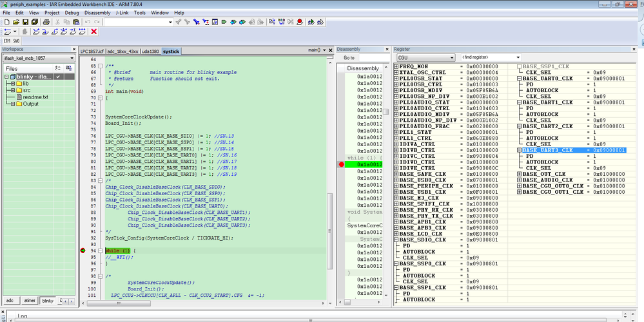644x322 pixels.
Task: Open readme.txt in the workspace tree
Action: (35, 97)
